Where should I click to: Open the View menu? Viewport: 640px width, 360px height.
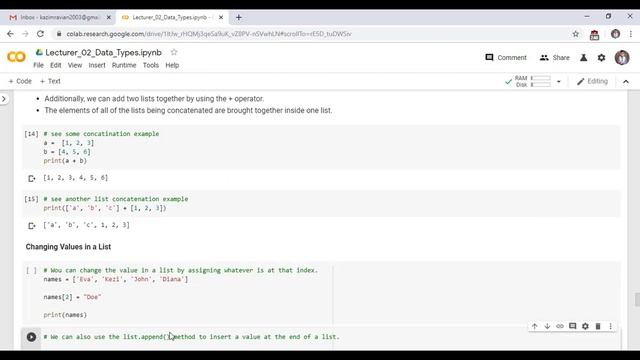click(x=75, y=65)
